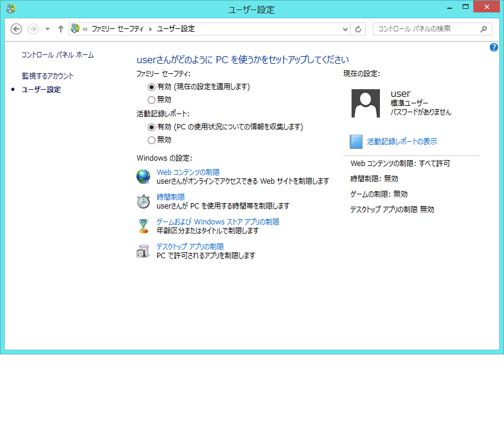Viewport: 504px width, 430px height.
Task: Click the user avatar picture
Action: (365, 103)
